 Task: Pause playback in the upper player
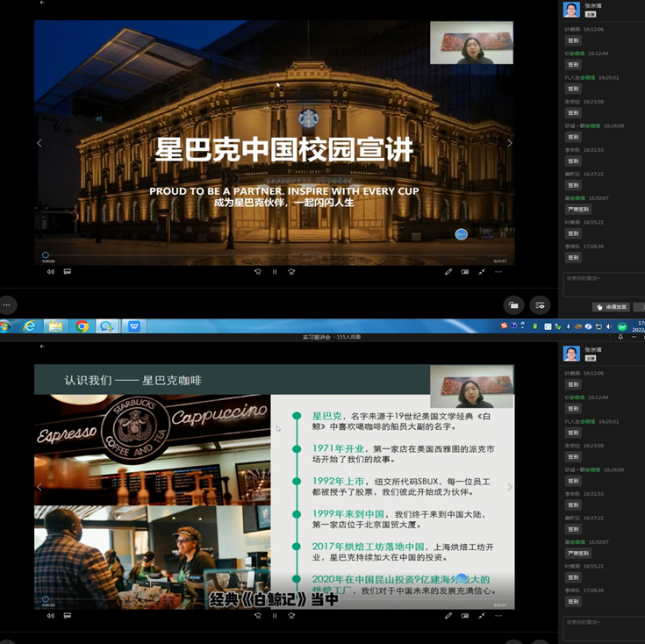click(x=275, y=272)
